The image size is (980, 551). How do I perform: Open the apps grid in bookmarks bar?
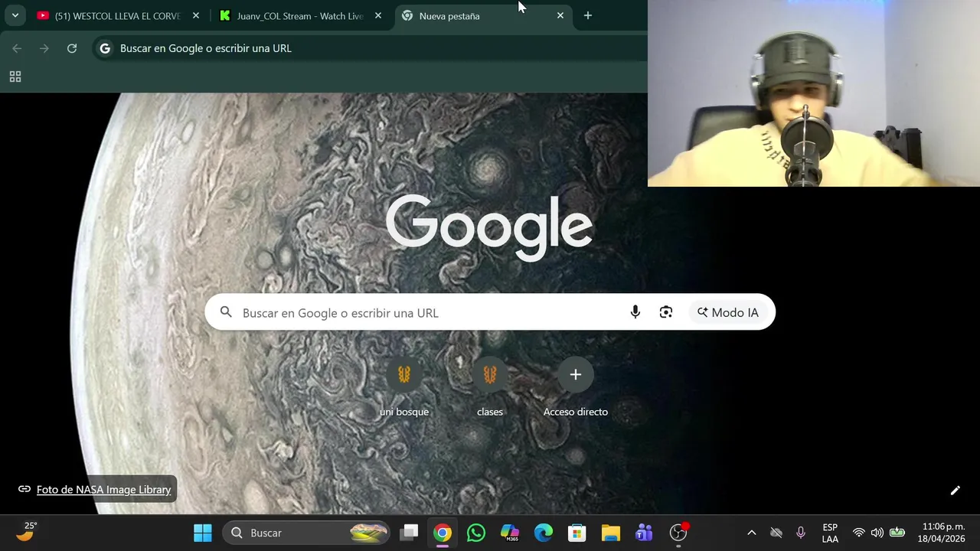(15, 77)
